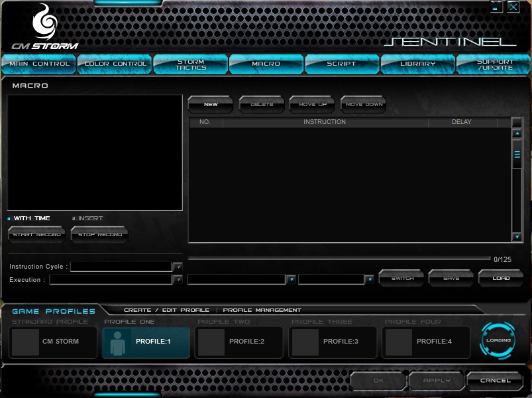The image size is (532, 398).
Task: Click the DELAY column header
Action: coord(461,122)
